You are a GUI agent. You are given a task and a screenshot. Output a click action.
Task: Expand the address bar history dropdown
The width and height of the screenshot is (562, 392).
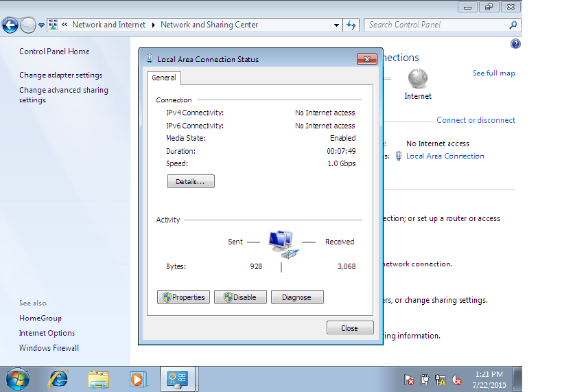[x=336, y=25]
